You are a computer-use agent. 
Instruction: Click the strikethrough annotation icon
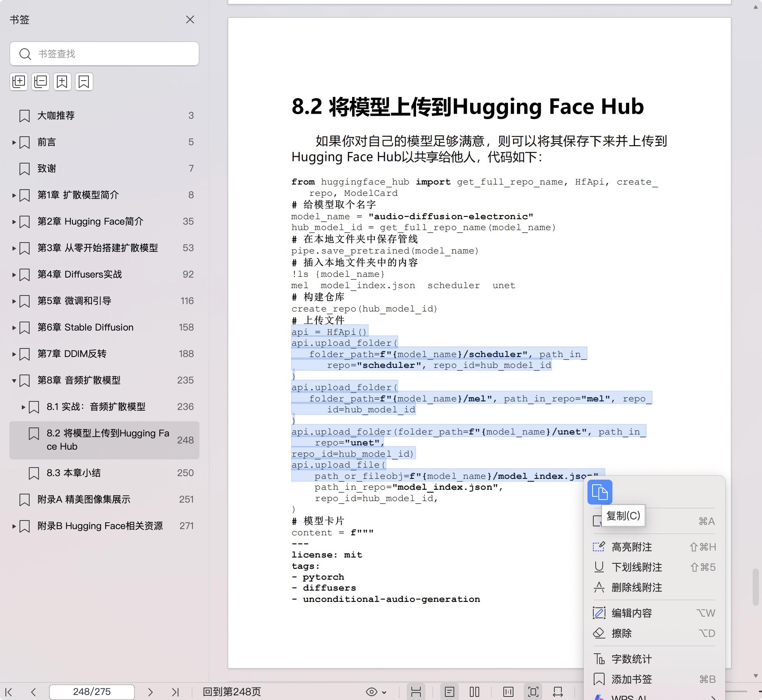[x=599, y=587]
